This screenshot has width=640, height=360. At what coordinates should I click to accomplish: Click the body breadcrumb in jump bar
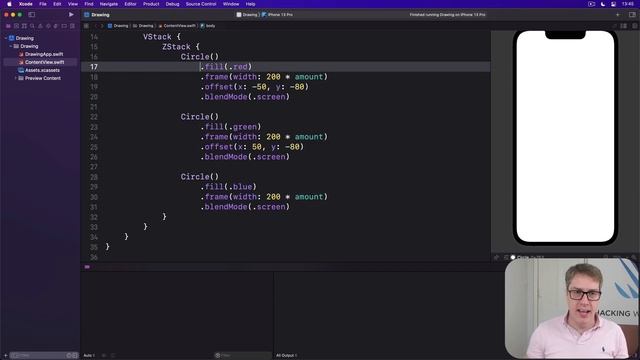pos(208,26)
